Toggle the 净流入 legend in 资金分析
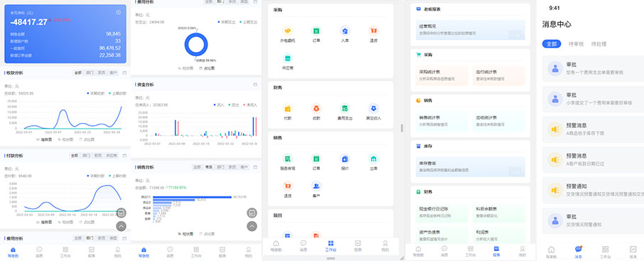The height and width of the screenshot is (261, 644). [x=249, y=105]
